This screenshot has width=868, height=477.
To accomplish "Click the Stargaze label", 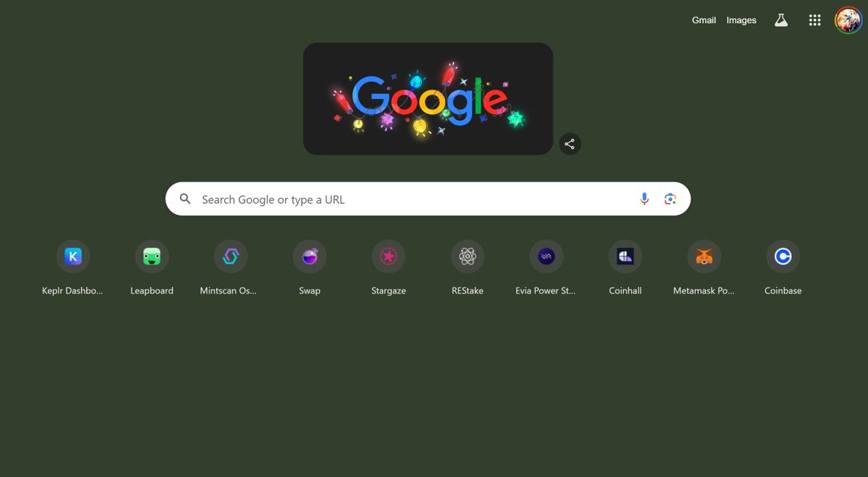I will point(388,291).
